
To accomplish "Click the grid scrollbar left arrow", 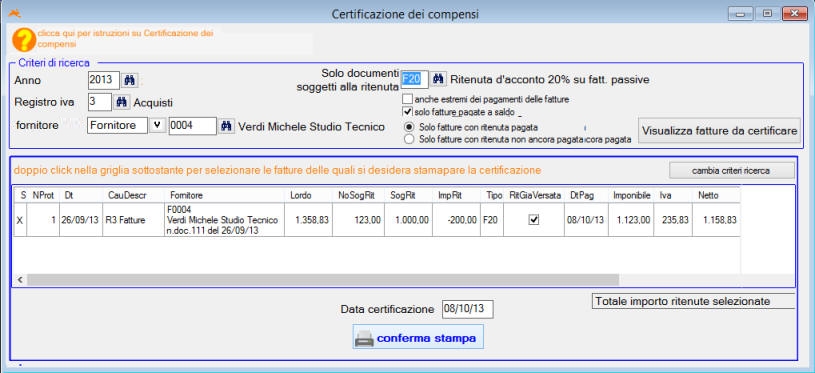I will coord(20,280).
